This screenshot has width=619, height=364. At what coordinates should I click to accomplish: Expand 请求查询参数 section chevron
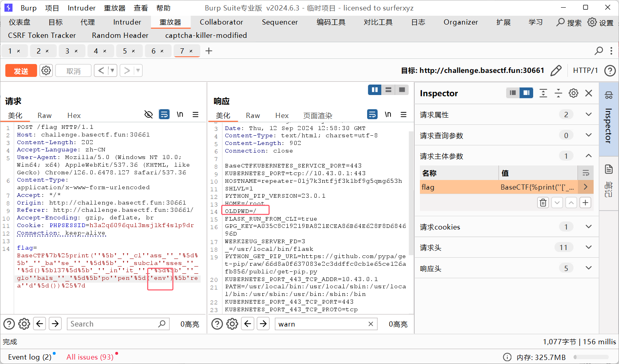pos(588,135)
